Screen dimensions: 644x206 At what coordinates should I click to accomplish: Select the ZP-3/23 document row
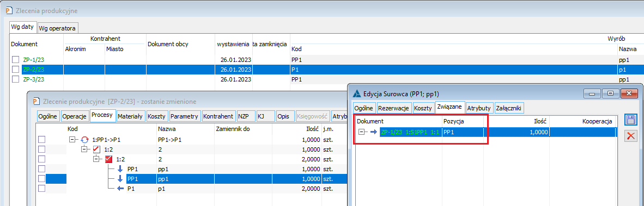[x=326, y=79]
